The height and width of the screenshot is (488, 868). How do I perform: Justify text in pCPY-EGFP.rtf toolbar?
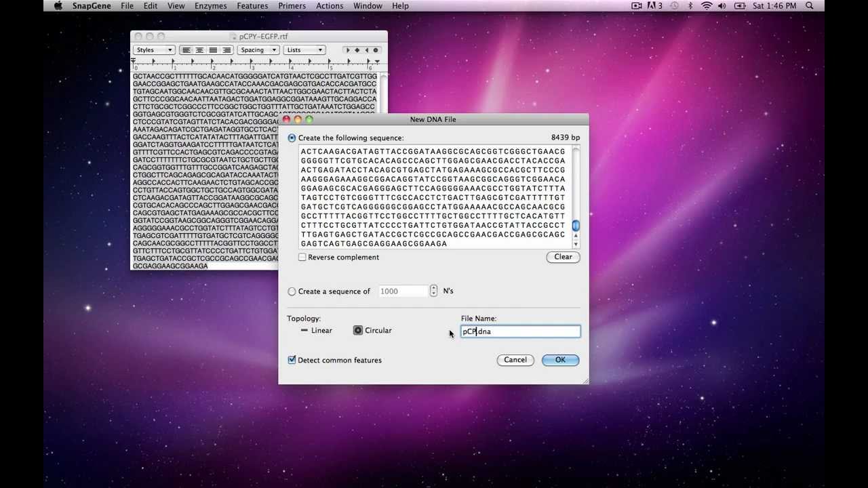click(x=213, y=50)
